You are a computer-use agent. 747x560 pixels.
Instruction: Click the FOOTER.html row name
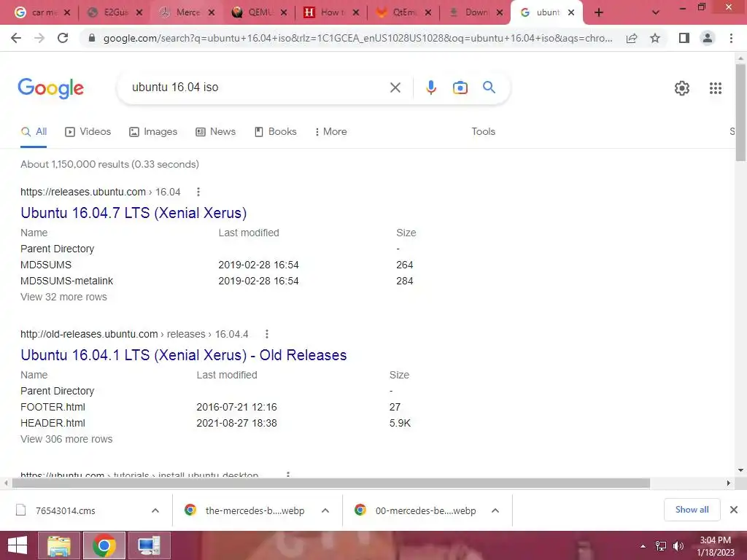tap(53, 407)
